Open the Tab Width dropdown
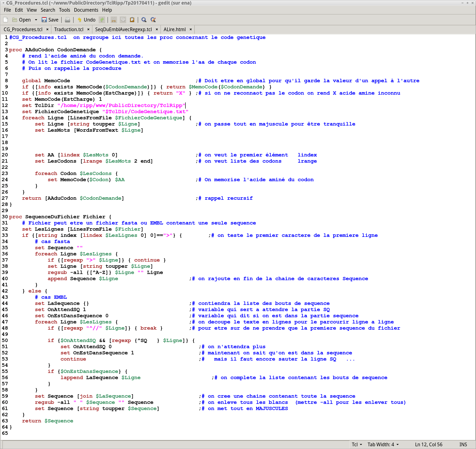Image resolution: width=476 pixels, height=449 pixels. 383,445
